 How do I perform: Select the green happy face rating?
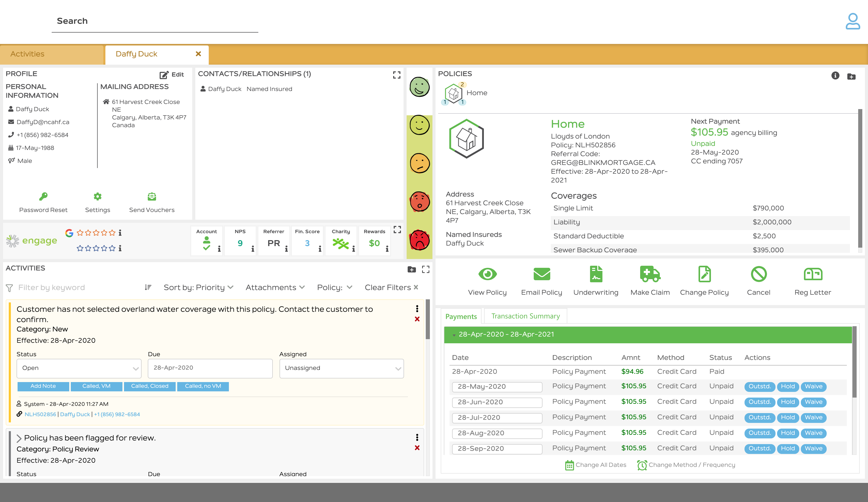419,87
